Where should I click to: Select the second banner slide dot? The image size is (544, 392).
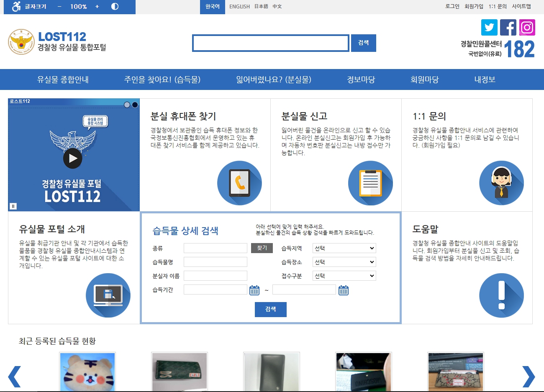click(135, 105)
